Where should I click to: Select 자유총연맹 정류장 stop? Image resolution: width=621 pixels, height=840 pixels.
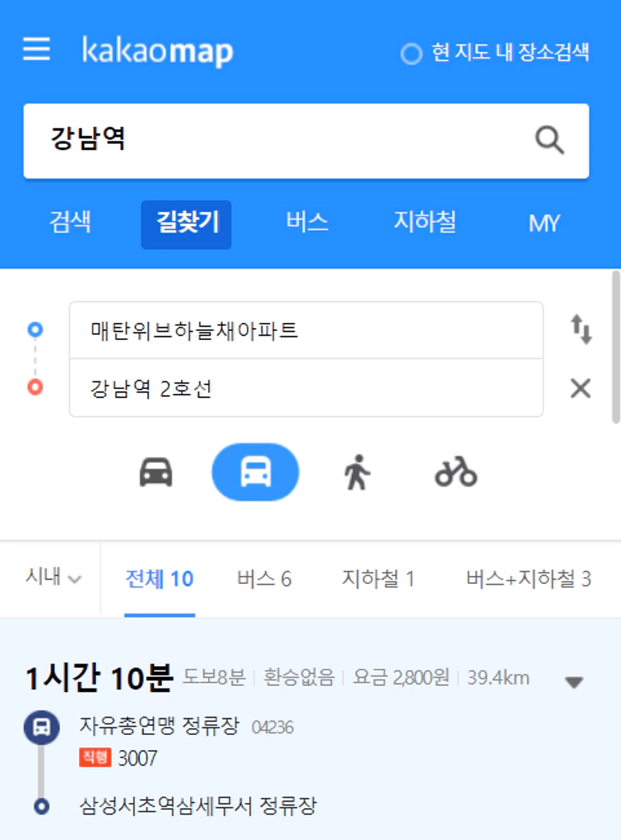(x=159, y=726)
